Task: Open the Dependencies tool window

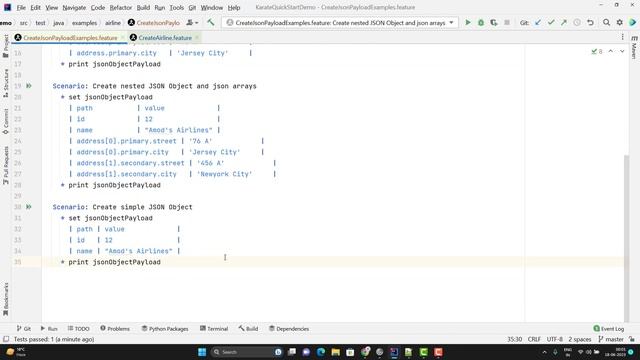Action: pos(289,329)
